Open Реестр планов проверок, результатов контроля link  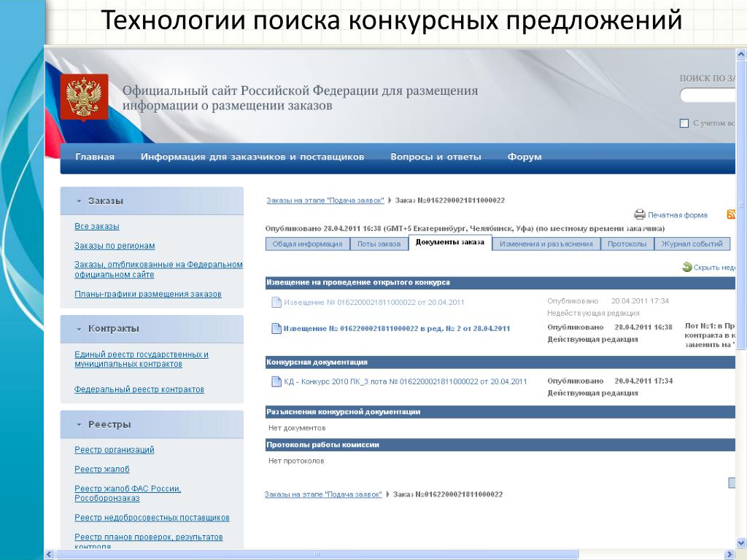click(149, 541)
